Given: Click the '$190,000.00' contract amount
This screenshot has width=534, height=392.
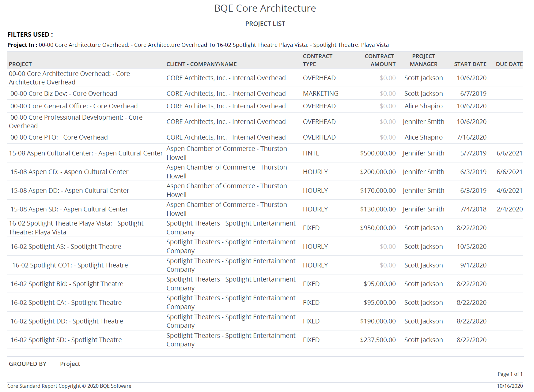Looking at the screenshot, I should coord(378,321).
